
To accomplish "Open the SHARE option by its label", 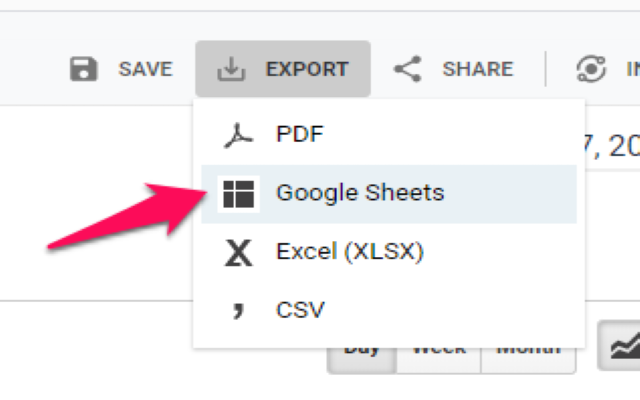I will [x=477, y=70].
